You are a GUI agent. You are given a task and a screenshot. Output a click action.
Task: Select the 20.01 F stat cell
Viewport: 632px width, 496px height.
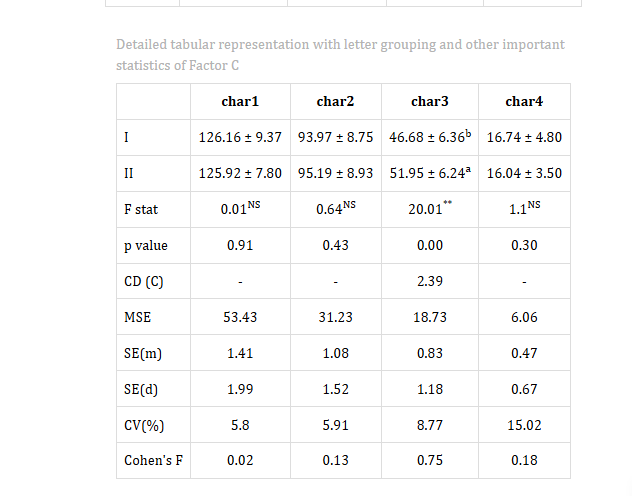pos(430,209)
